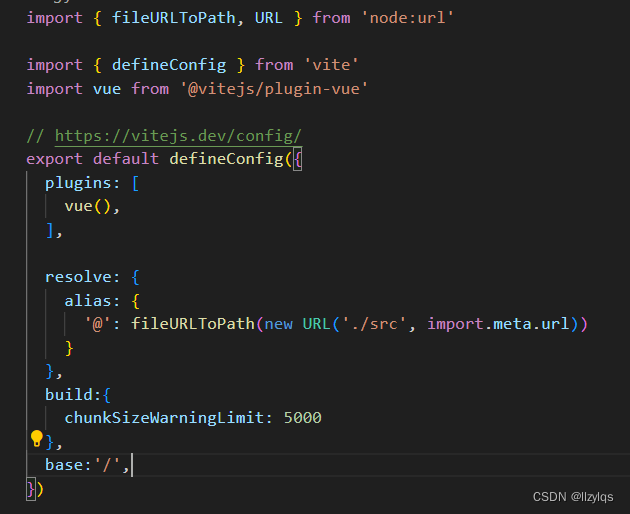Viewport: 630px width, 514px height.
Task: Click the plugins property key
Action: click(x=78, y=183)
